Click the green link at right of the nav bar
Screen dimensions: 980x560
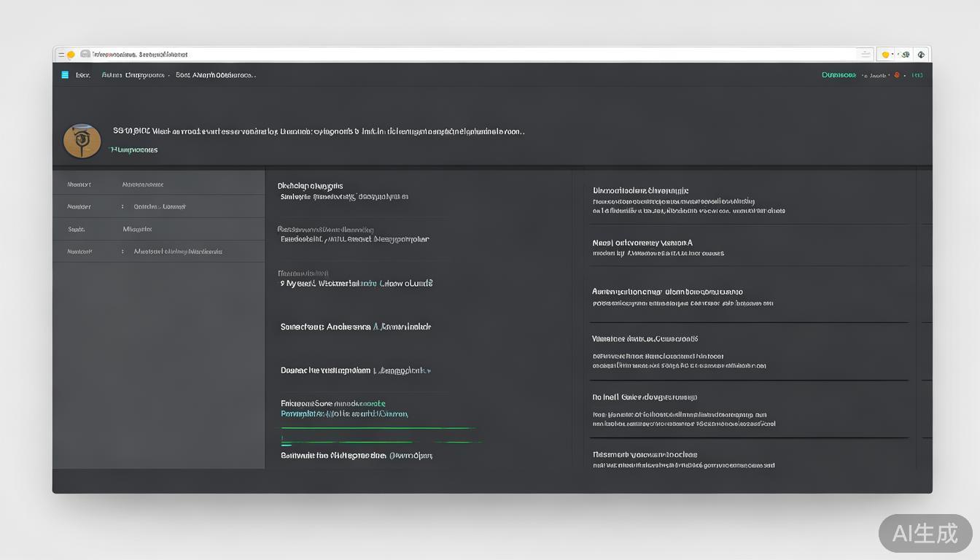point(839,75)
